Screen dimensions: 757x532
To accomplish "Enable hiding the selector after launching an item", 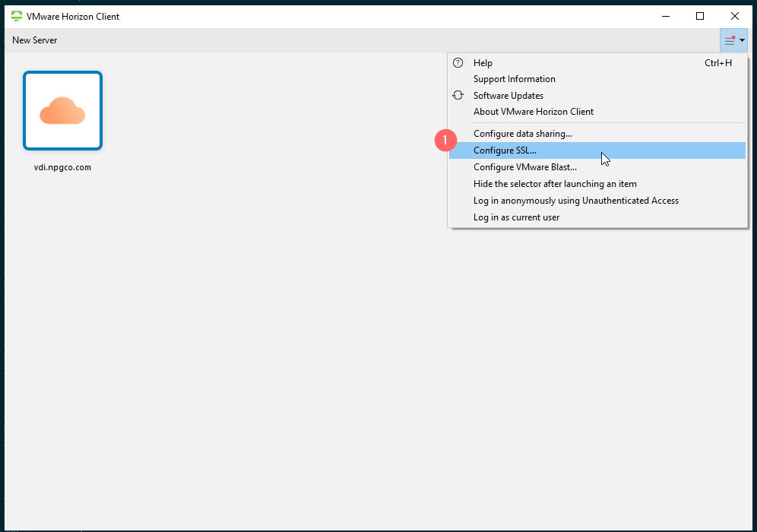I will 555,183.
